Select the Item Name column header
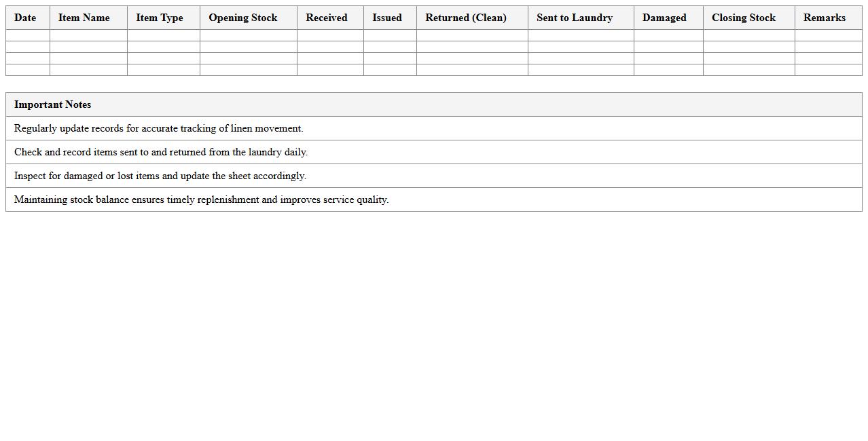Viewport: 868px width, 441px height. (83, 18)
